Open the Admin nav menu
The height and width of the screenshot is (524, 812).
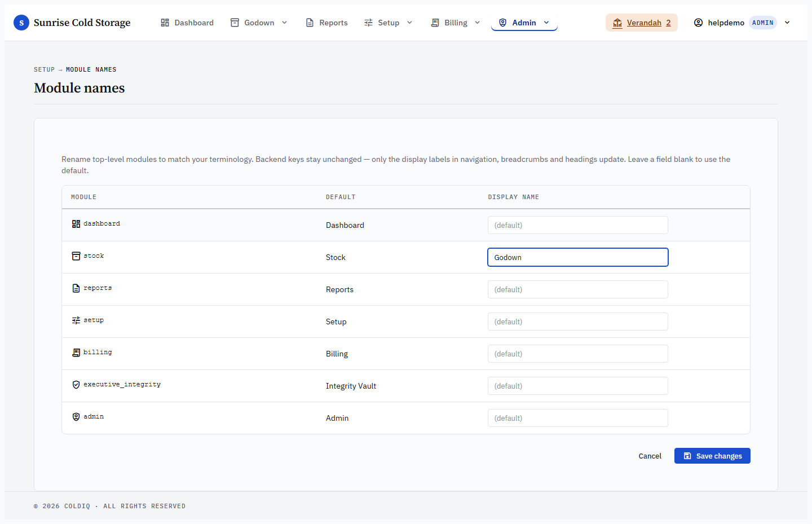pos(524,23)
